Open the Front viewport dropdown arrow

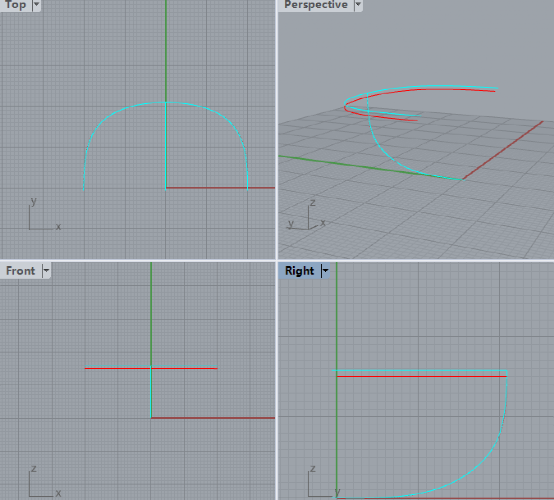click(x=46, y=271)
